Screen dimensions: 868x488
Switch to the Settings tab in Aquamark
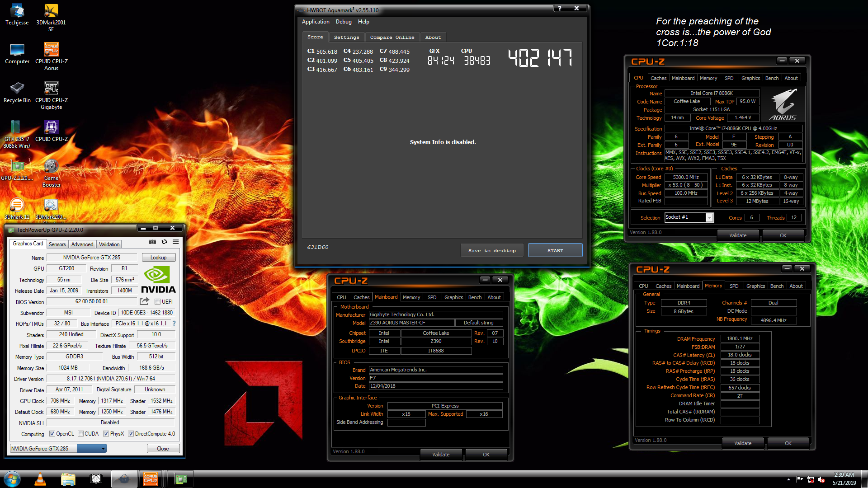pos(347,38)
